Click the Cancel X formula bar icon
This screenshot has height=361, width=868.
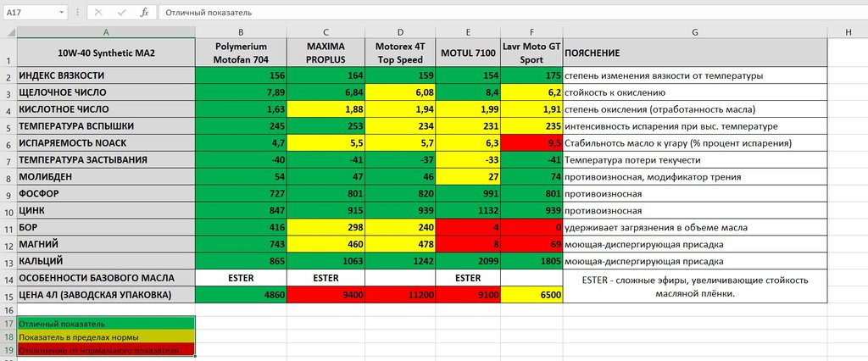(98, 12)
